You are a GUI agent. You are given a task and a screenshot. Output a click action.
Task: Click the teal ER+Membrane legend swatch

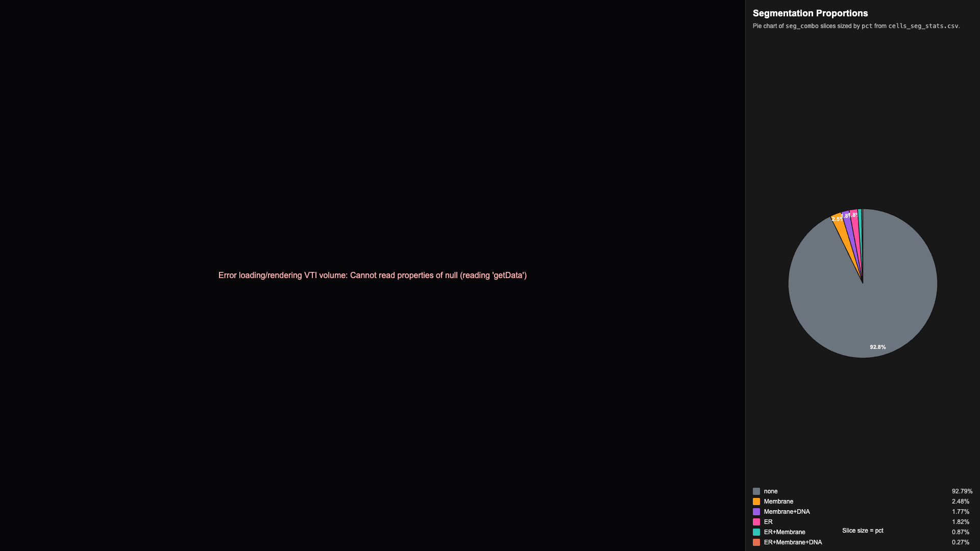coord(756,532)
